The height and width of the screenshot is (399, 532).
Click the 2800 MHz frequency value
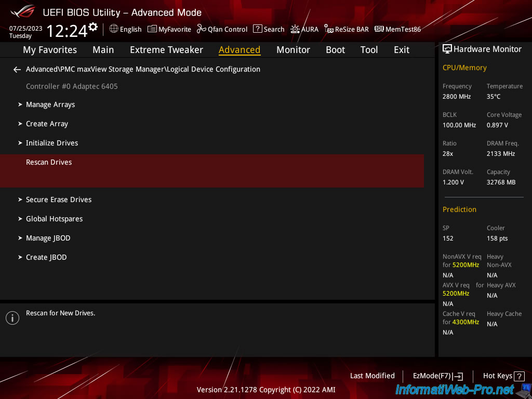click(x=457, y=97)
